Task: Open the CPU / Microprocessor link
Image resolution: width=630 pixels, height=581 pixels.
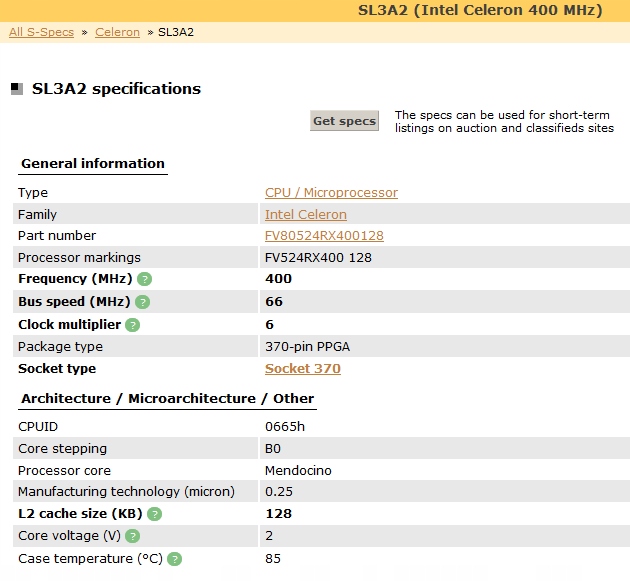Action: [331, 192]
